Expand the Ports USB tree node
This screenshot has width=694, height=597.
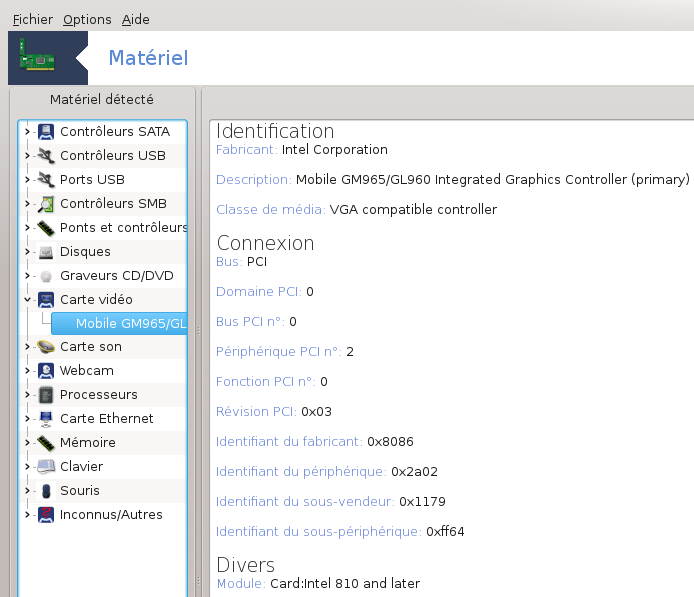27,179
